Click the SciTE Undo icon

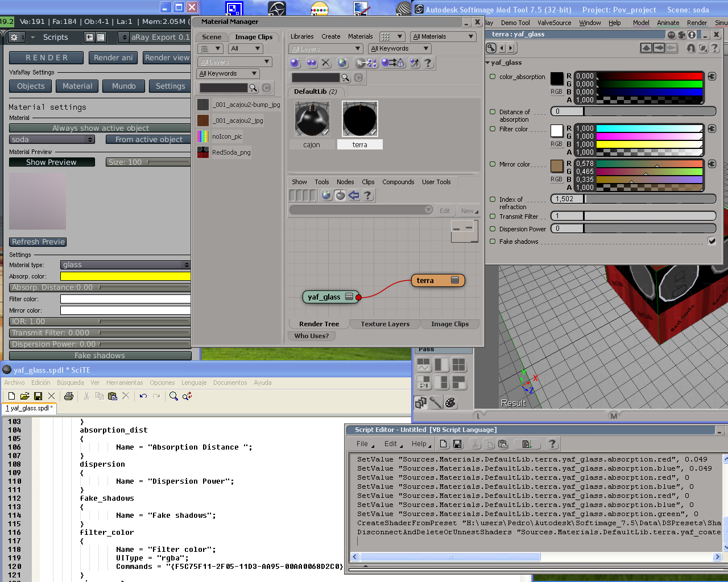coord(143,396)
